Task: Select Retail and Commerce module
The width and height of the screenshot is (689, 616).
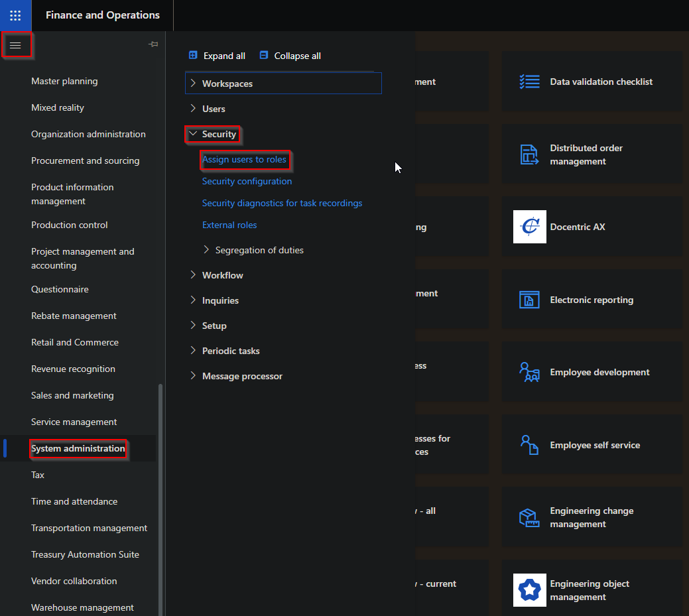Action: (x=75, y=342)
